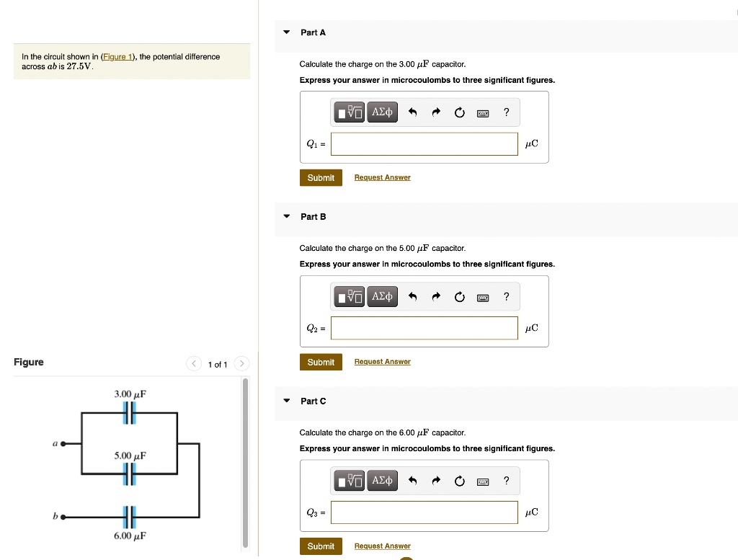This screenshot has width=738, height=560.
Task: Submit the answer for Part C
Action: [x=321, y=546]
